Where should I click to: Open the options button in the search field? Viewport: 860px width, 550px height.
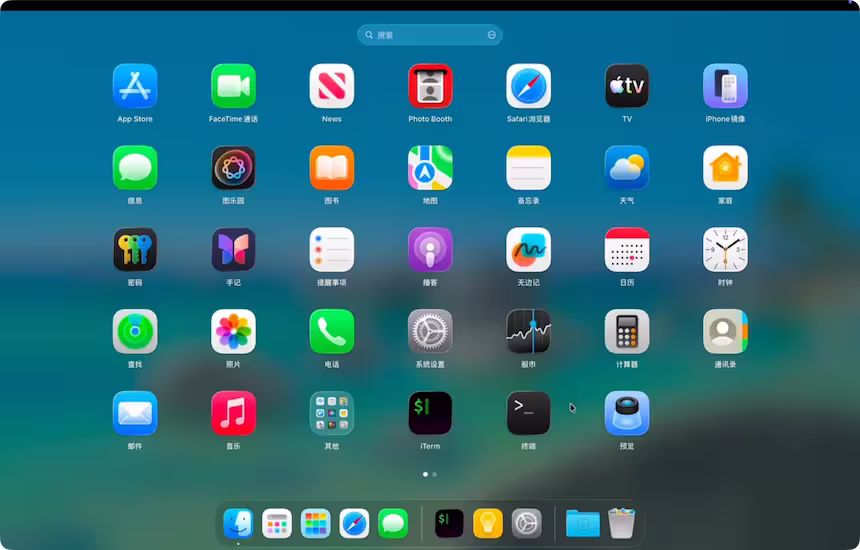491,35
